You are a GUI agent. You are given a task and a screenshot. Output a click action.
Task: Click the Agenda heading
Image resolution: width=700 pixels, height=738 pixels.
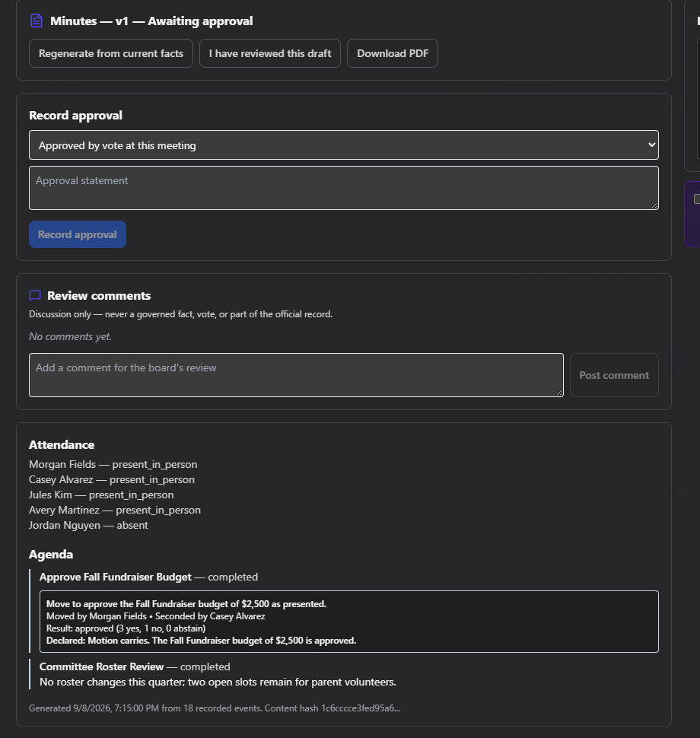click(x=51, y=555)
